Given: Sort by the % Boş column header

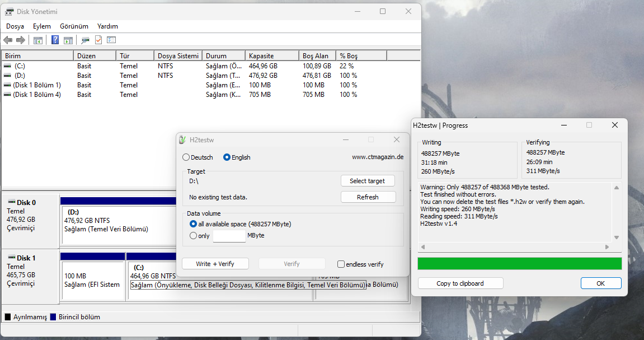Looking at the screenshot, I should [361, 55].
